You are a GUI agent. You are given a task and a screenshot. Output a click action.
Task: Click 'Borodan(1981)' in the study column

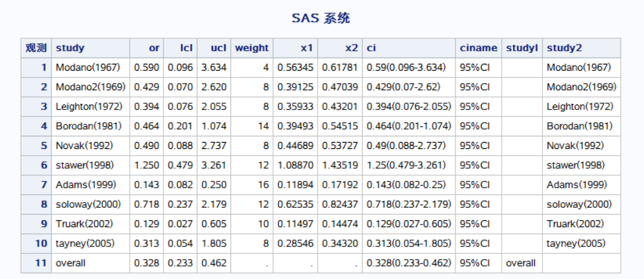click(89, 126)
